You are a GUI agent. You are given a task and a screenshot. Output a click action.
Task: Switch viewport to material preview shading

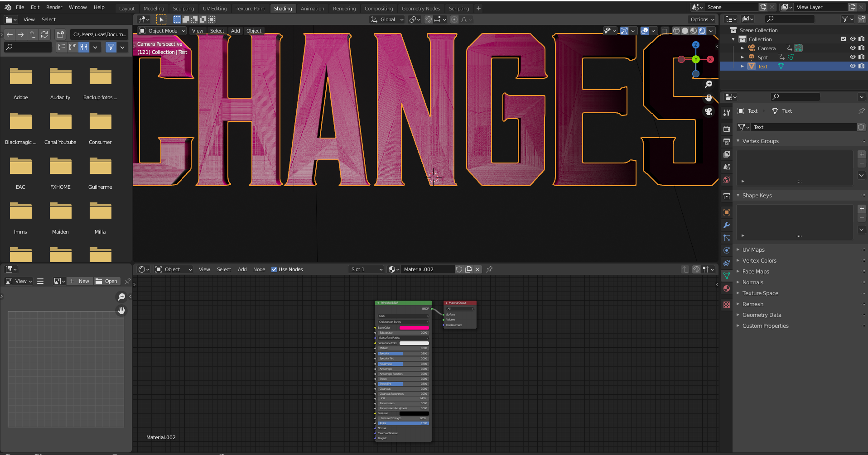694,31
